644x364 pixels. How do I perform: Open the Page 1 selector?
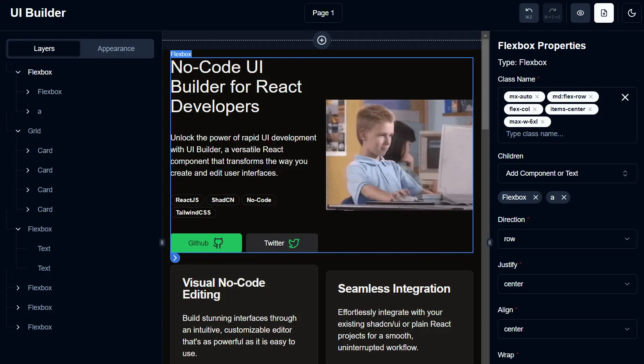pyautogui.click(x=323, y=13)
